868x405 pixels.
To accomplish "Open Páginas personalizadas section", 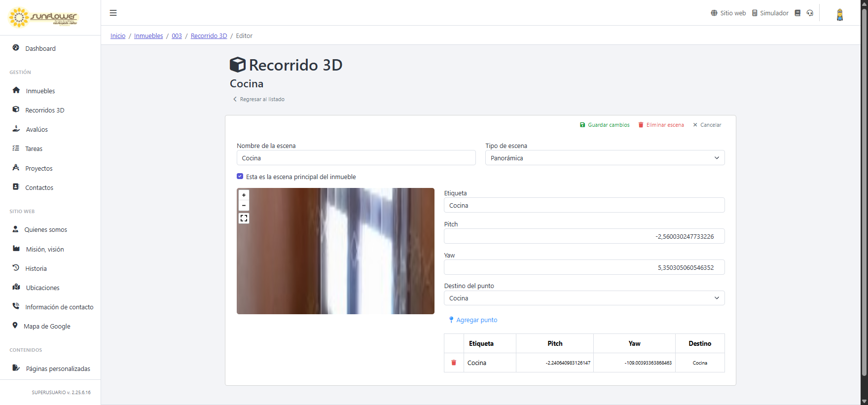I will [x=58, y=368].
